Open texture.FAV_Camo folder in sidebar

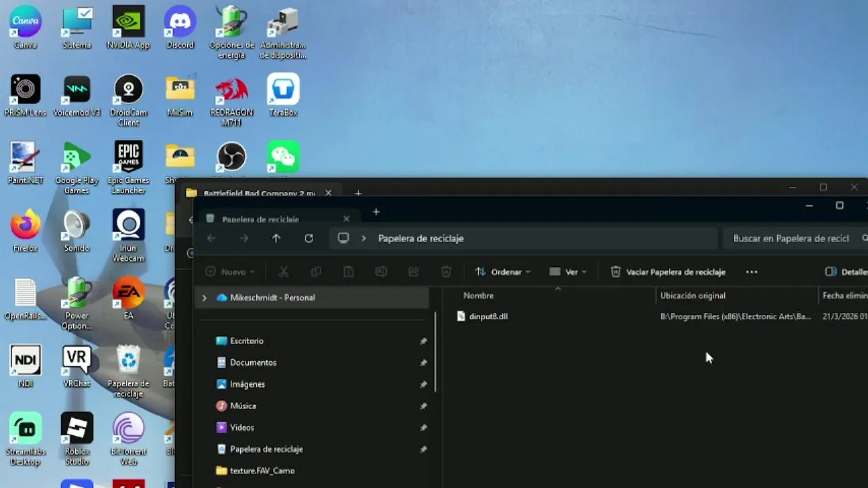262,471
